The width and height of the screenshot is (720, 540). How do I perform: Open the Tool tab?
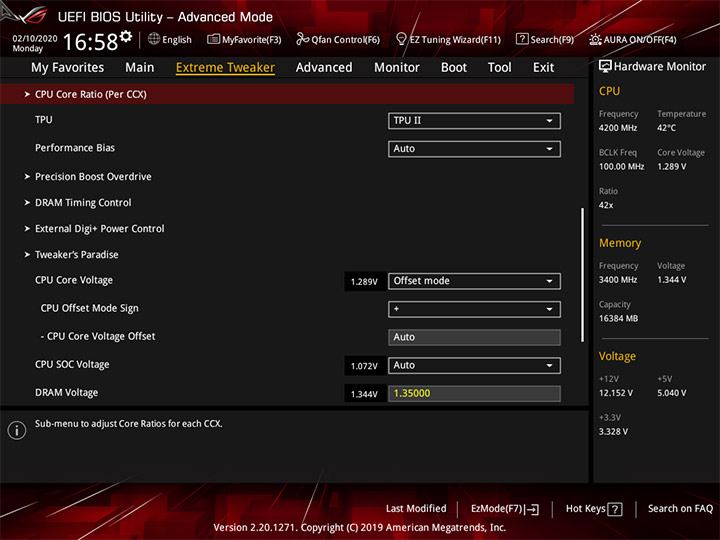pos(499,68)
